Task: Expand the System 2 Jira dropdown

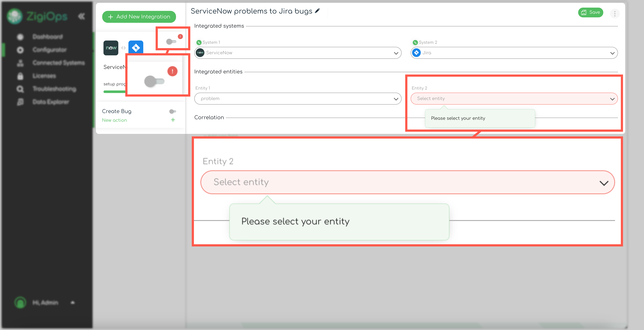Action: pos(514,53)
